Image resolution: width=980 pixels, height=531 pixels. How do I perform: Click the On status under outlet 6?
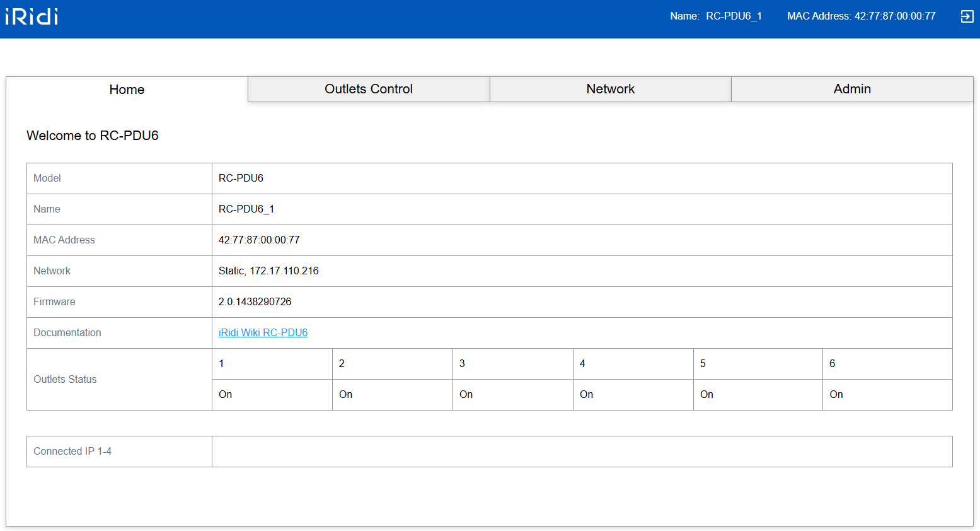pyautogui.click(x=836, y=395)
